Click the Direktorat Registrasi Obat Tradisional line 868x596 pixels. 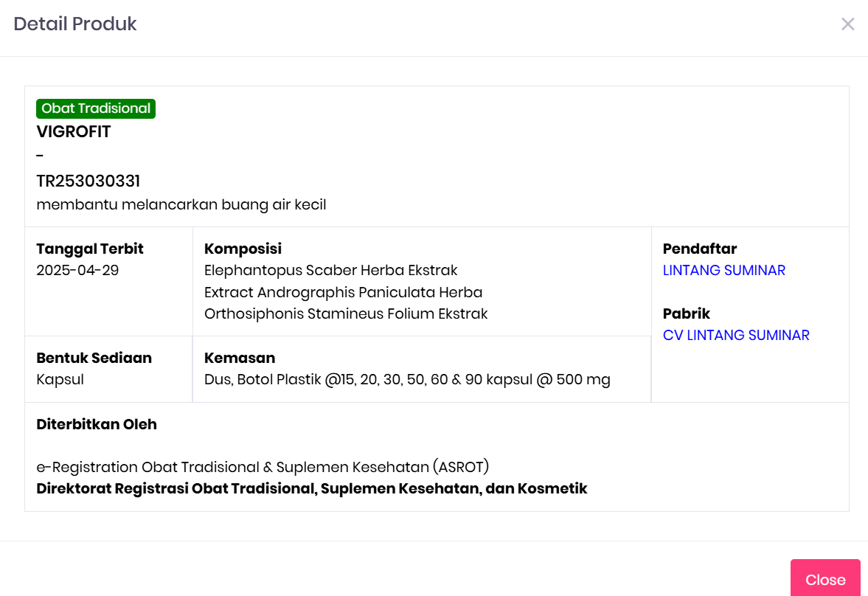tap(311, 488)
